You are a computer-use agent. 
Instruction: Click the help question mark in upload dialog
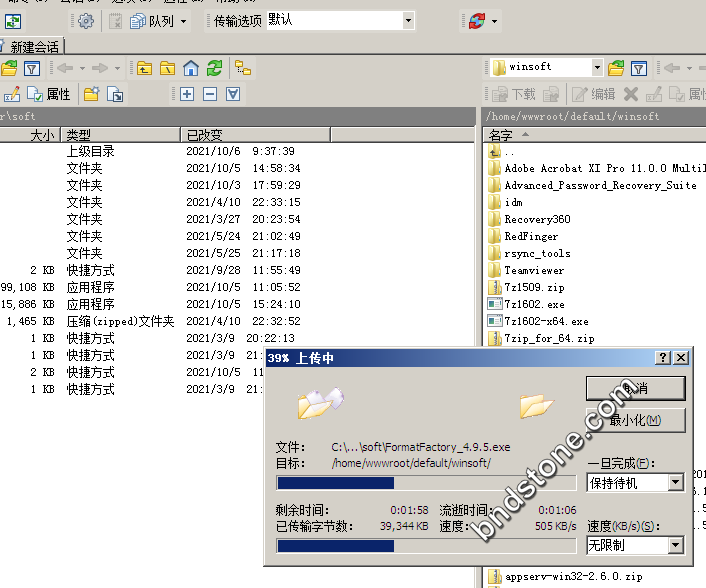(x=663, y=358)
